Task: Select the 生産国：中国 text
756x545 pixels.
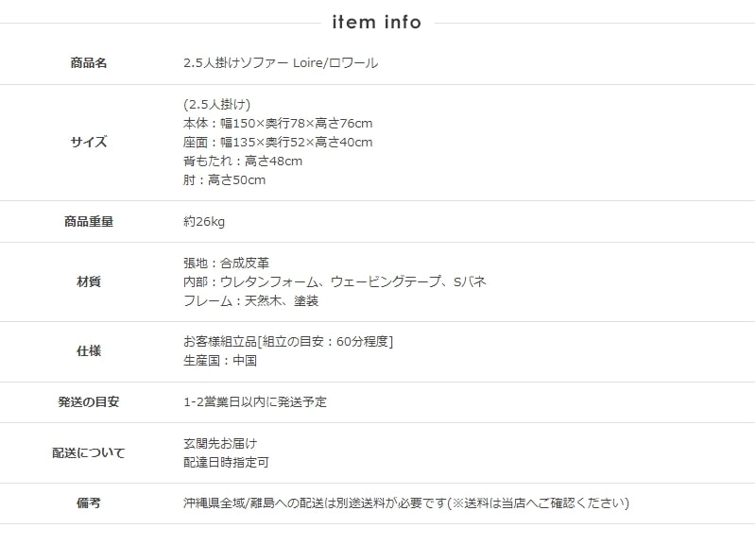Action: pos(220,361)
